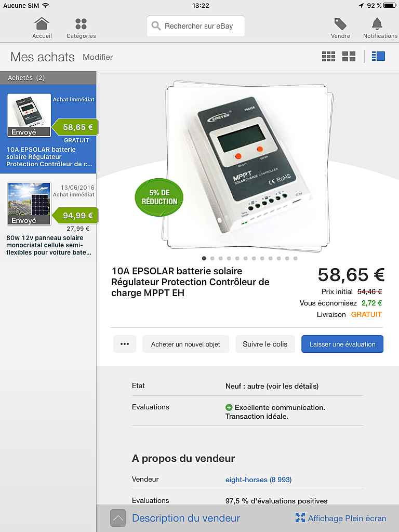Expand the Description du vendeur arrow
The height and width of the screenshot is (532, 399).
pyautogui.click(x=118, y=518)
